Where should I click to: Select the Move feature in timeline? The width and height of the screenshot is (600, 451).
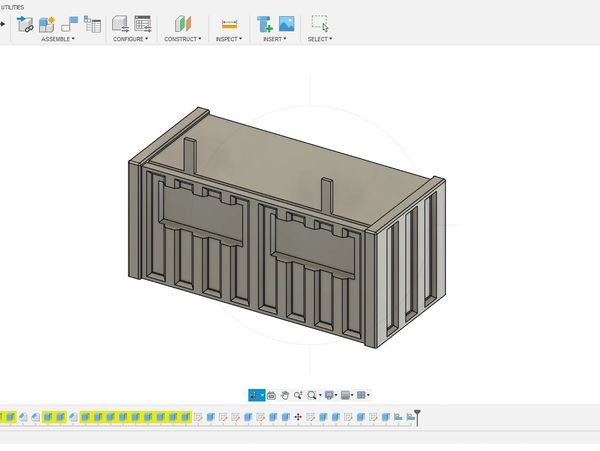point(298,417)
